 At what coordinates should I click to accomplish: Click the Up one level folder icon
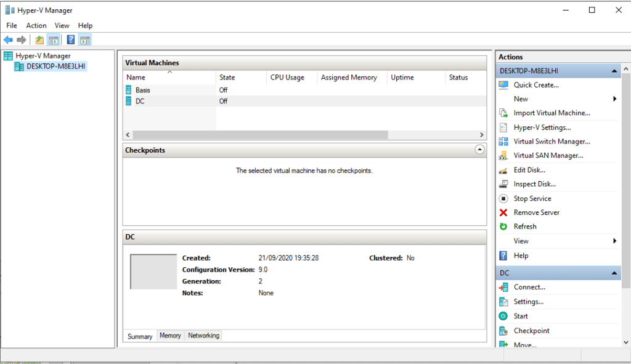pyautogui.click(x=39, y=40)
